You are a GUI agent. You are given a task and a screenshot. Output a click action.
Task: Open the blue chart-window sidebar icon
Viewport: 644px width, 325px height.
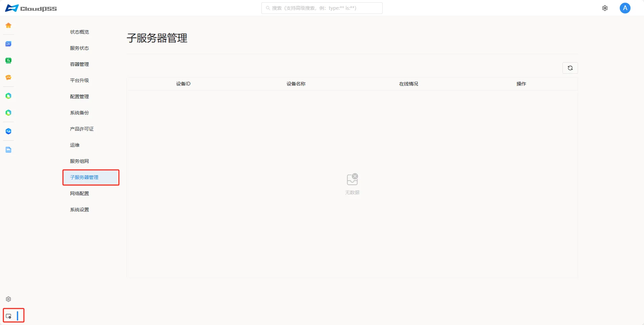tap(8, 44)
